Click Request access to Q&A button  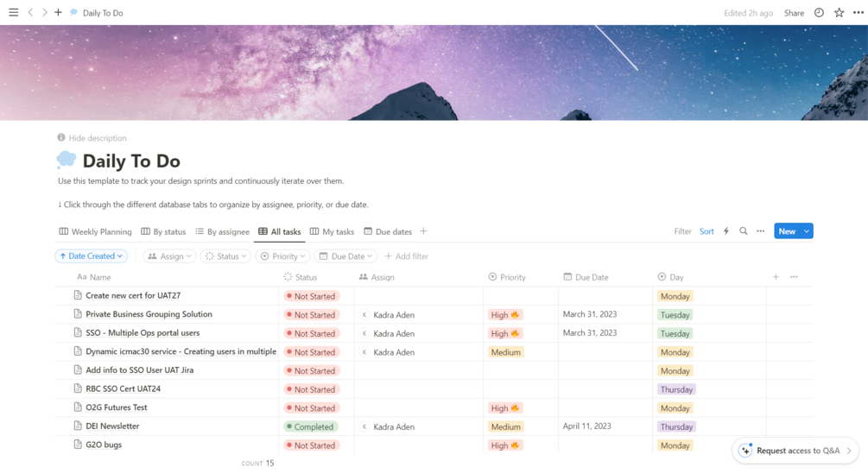[x=795, y=451]
